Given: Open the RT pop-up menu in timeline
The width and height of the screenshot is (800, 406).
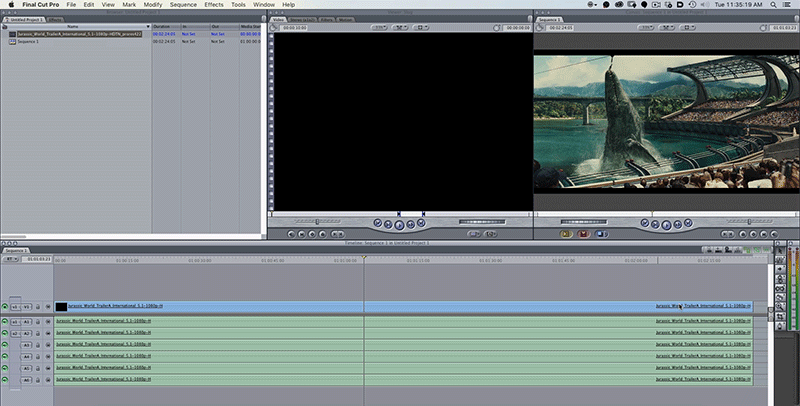Looking at the screenshot, I should 10,259.
